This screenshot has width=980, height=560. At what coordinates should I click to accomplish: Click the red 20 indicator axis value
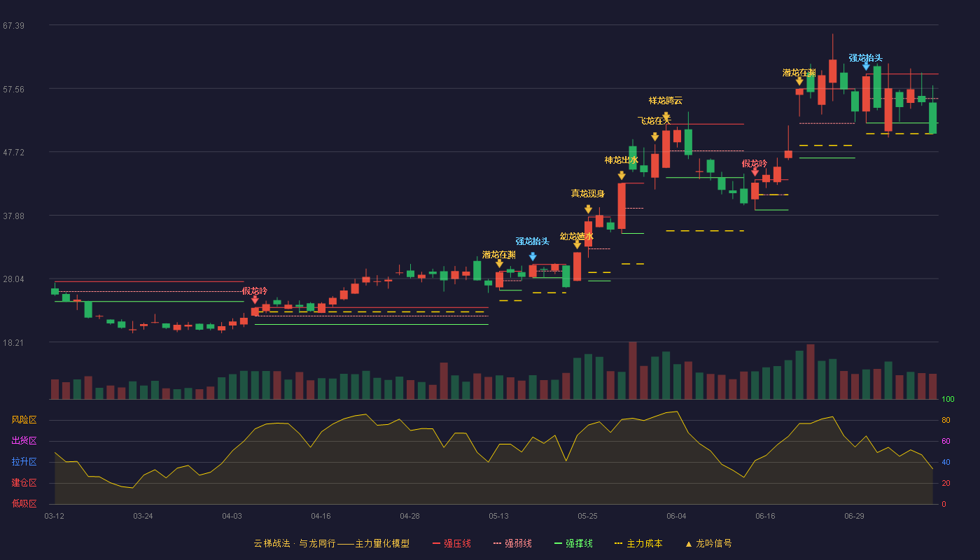pyautogui.click(x=946, y=483)
